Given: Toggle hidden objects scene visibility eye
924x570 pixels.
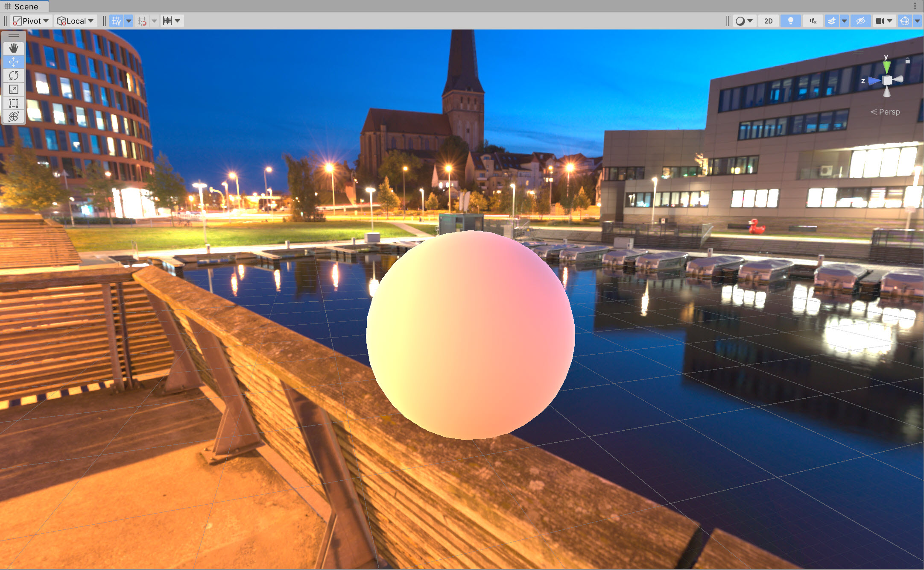Looking at the screenshot, I should [860, 21].
